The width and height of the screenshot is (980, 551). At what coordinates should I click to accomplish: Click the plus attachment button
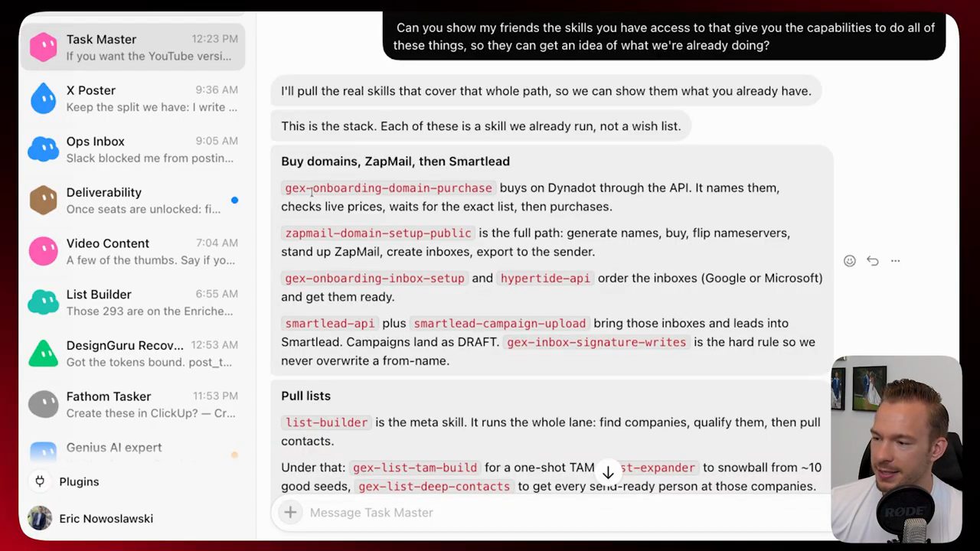pos(290,513)
